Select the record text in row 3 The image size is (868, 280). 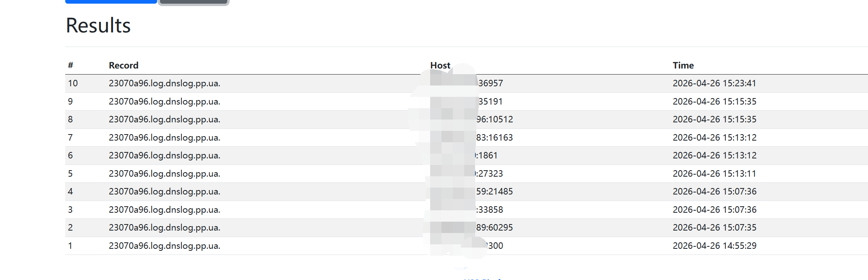pos(164,210)
